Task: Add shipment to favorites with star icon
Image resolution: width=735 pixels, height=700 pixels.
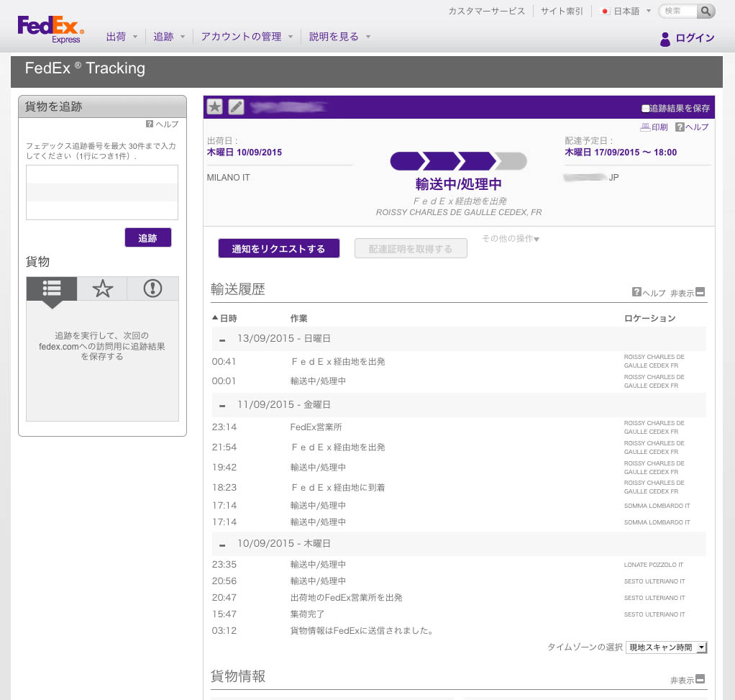Action: pos(215,107)
